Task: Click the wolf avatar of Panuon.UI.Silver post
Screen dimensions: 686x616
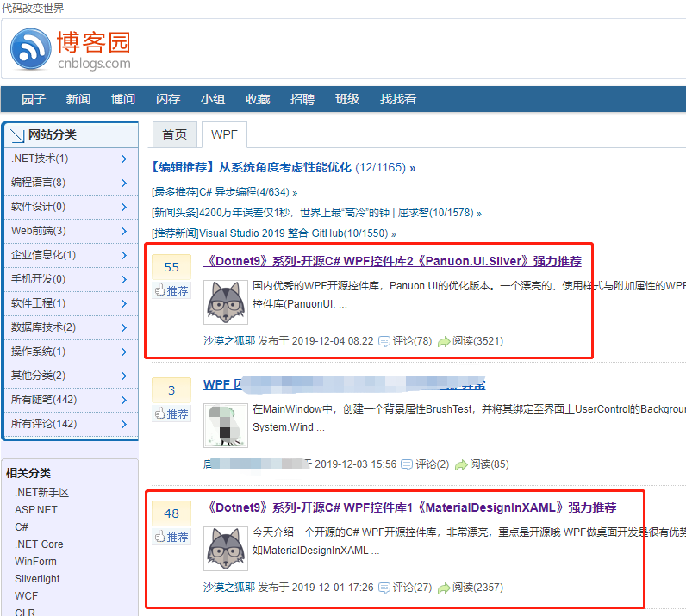Action: (226, 302)
